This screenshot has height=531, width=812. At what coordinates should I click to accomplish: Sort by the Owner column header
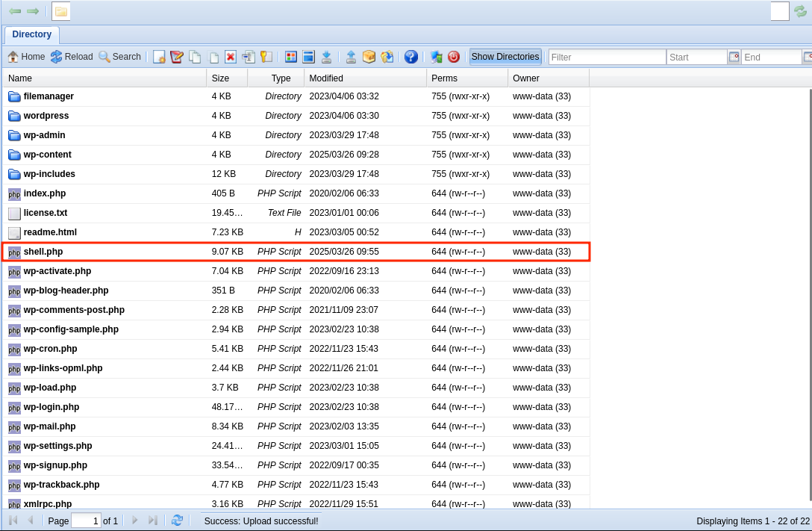click(x=549, y=78)
